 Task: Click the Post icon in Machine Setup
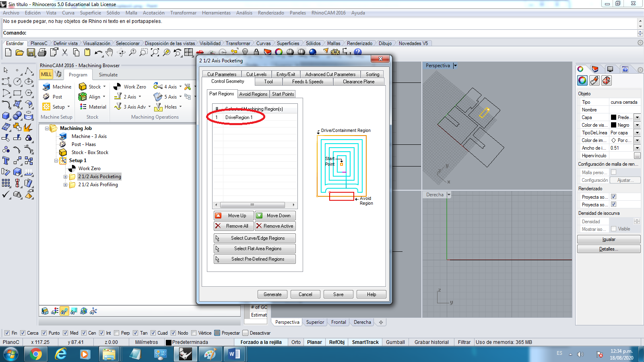coord(46,97)
